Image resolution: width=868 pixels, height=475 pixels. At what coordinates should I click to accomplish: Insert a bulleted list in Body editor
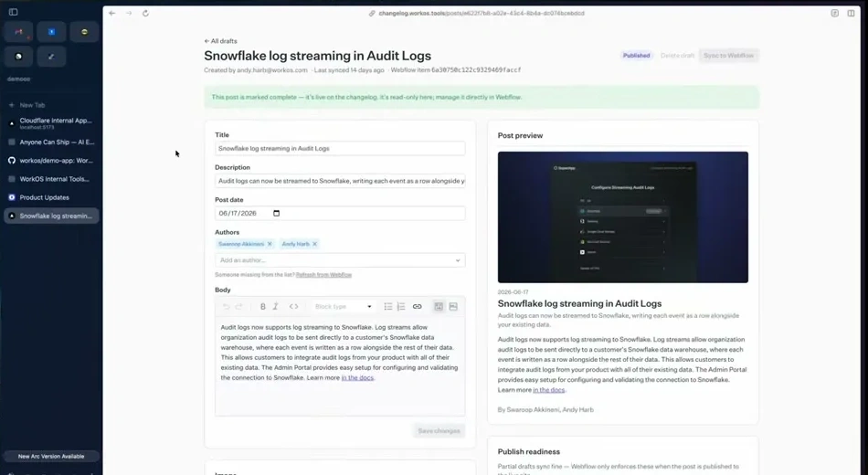388,306
